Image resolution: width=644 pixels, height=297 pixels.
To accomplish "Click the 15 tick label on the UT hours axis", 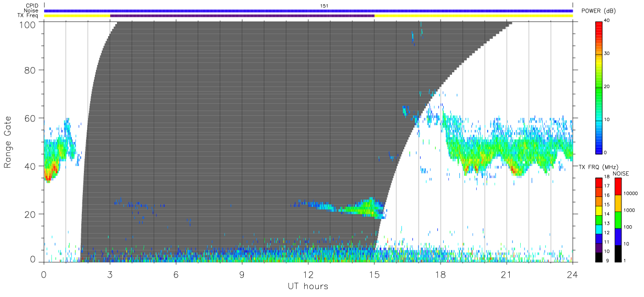I will pyautogui.click(x=374, y=274).
